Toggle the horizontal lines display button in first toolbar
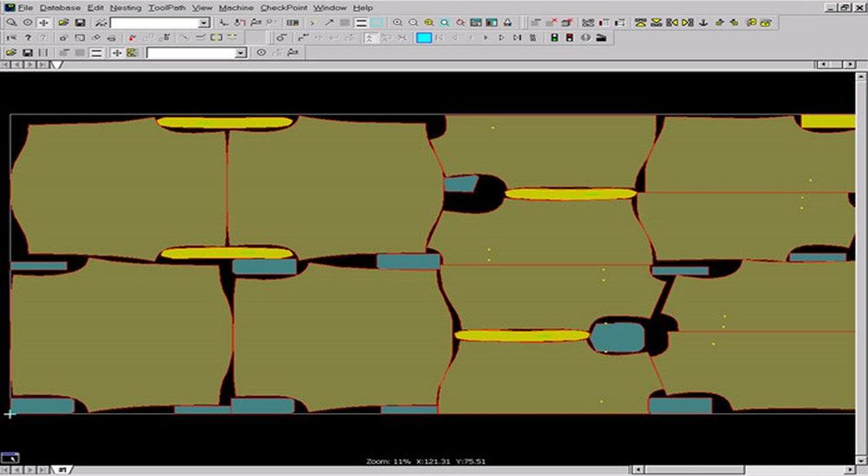868x476 pixels. 361,22
